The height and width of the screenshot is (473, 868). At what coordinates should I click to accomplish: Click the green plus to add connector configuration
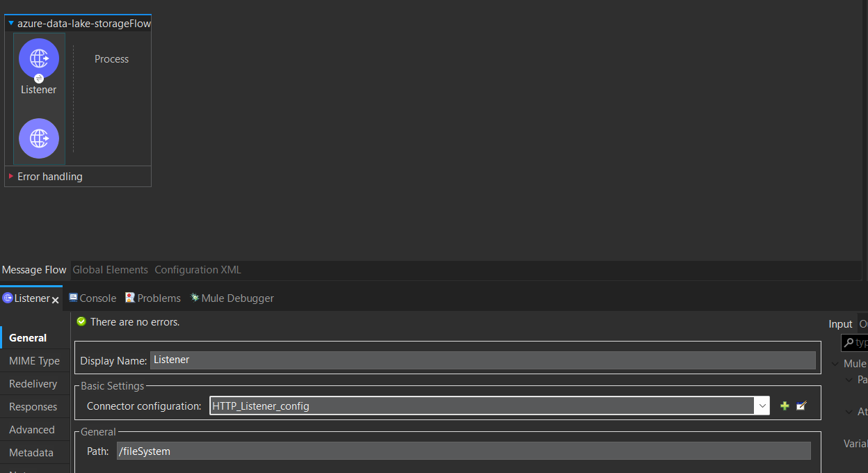(x=784, y=406)
